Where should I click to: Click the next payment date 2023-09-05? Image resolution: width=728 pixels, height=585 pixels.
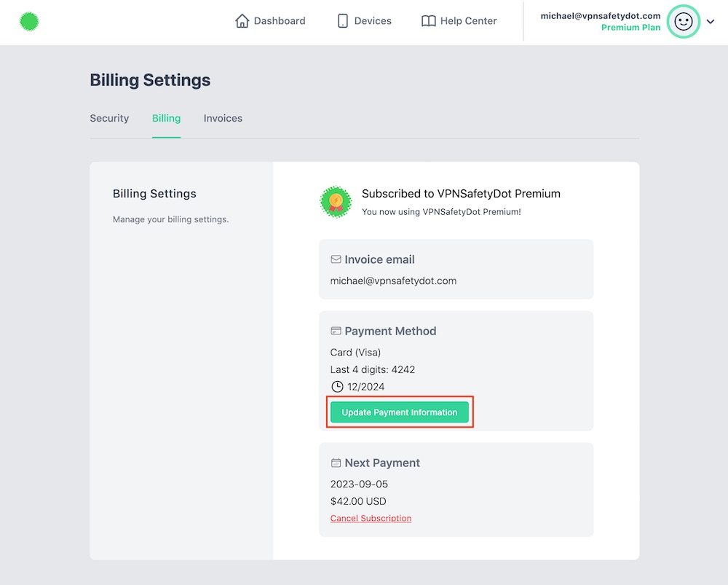tap(360, 484)
